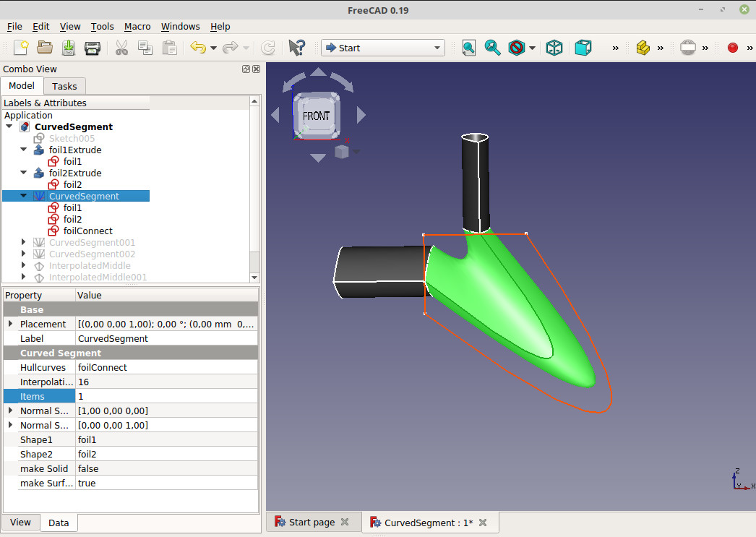Open the Help menu
This screenshot has width=756, height=537.
coord(220,27)
